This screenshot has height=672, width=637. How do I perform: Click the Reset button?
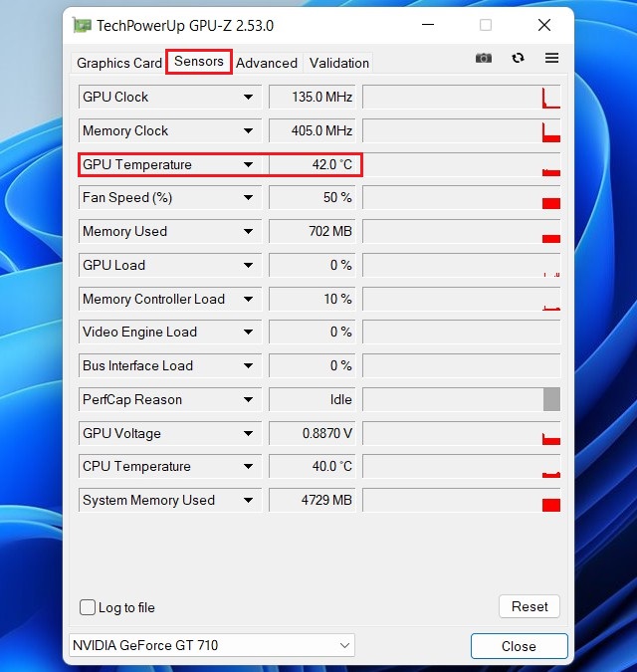[530, 606]
